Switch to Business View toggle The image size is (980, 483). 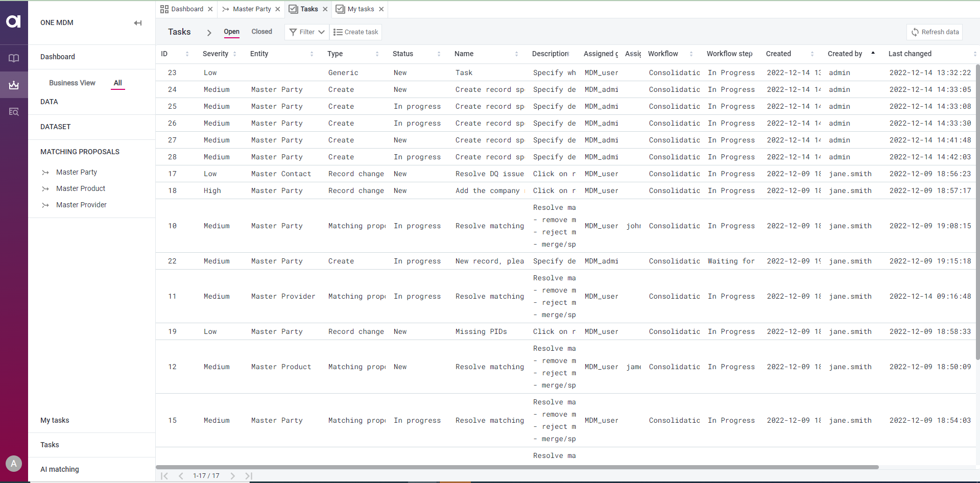coord(72,83)
